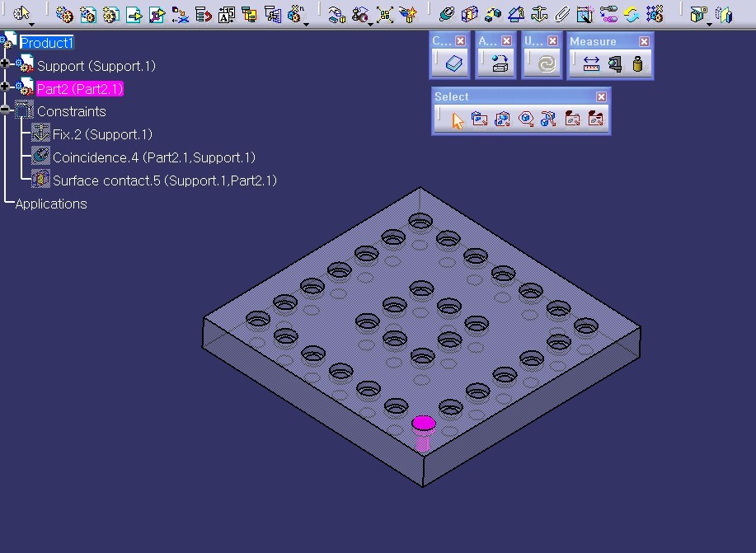Click the Applications tree node

[x=51, y=204]
